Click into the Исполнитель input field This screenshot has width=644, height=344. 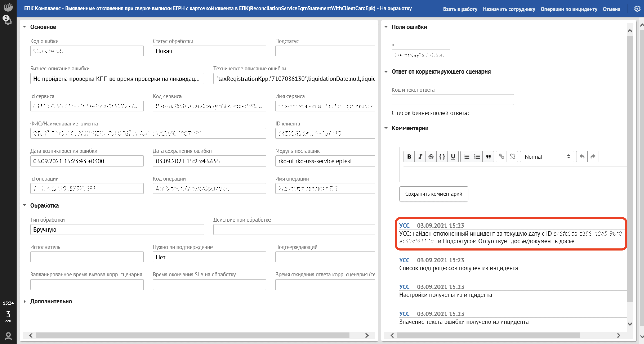[x=87, y=257]
